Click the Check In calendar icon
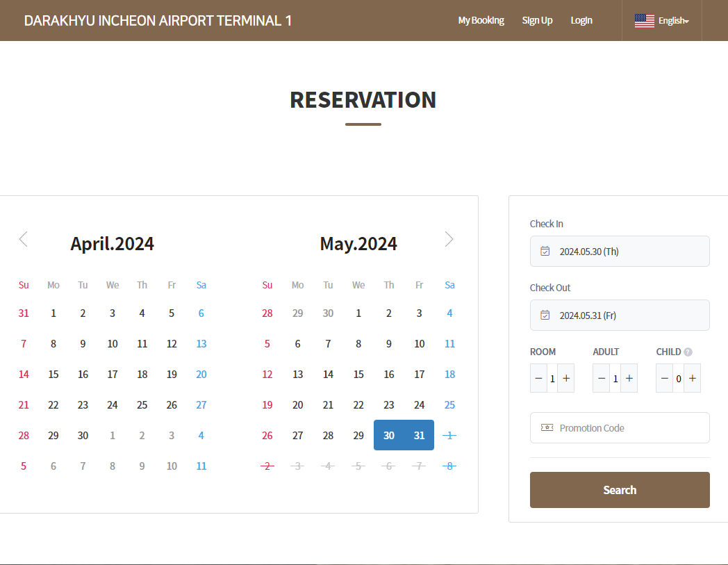This screenshot has height=565, width=728. pyautogui.click(x=545, y=252)
